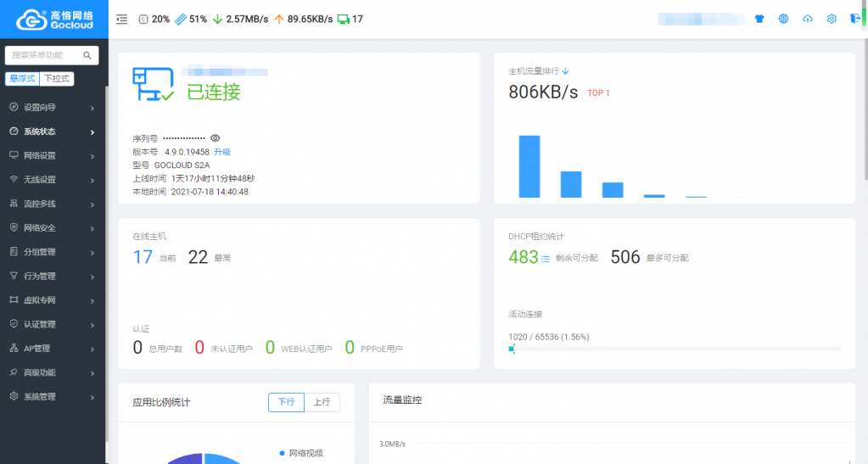Click the connected device status icon
This screenshot has width=868, height=464.
(154, 84)
